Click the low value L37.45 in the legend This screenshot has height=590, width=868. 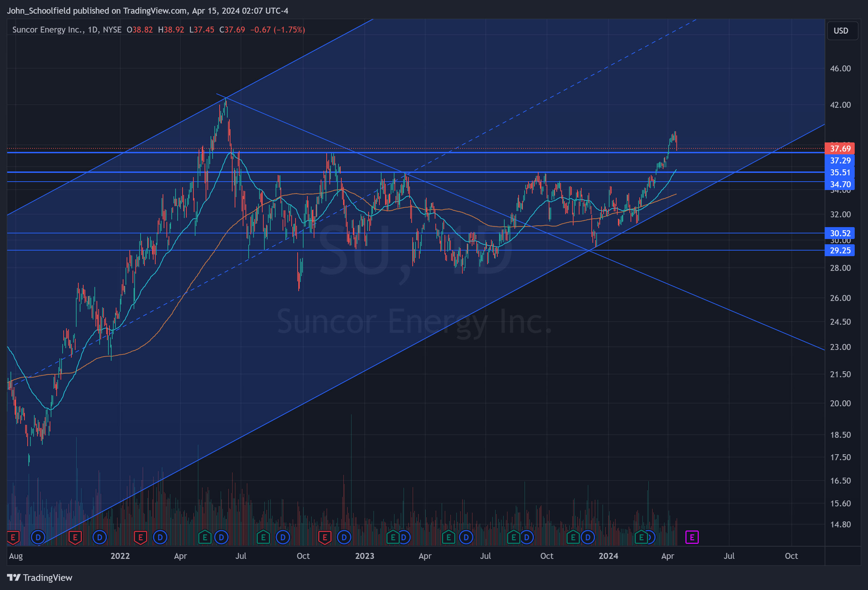pos(202,29)
